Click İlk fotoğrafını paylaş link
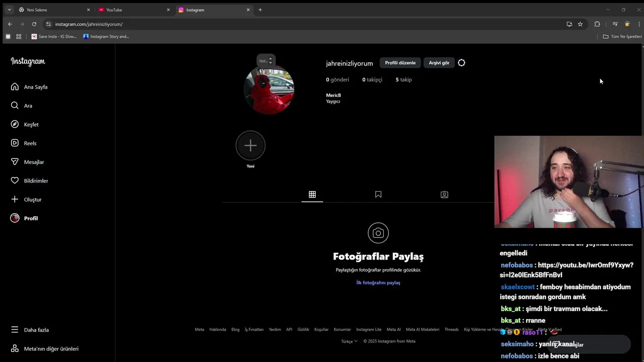The width and height of the screenshot is (644, 362). (x=378, y=283)
